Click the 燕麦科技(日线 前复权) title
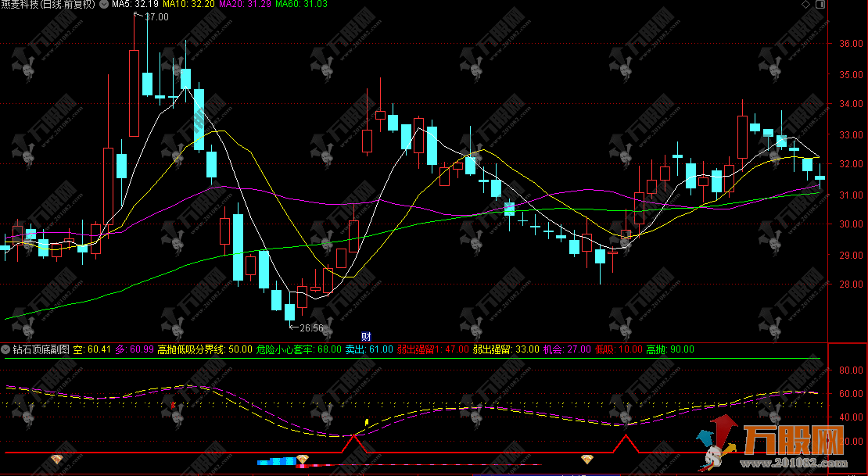 48,5
